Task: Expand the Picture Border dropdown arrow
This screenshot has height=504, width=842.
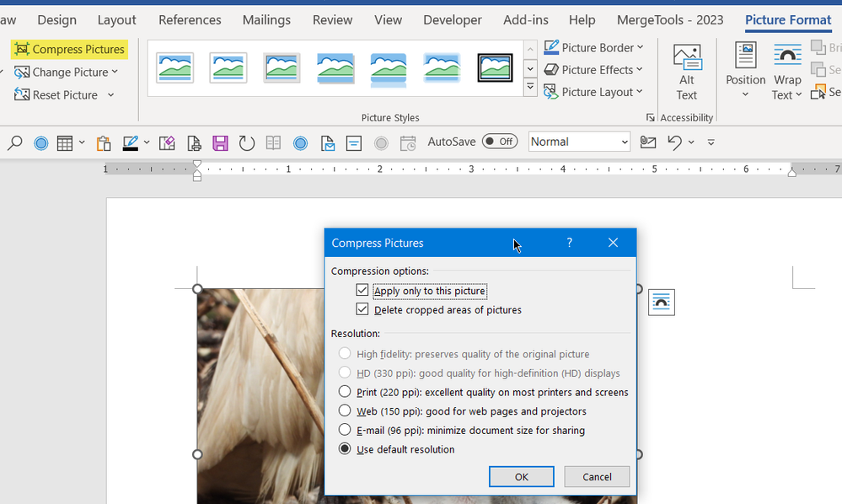Action: point(640,47)
